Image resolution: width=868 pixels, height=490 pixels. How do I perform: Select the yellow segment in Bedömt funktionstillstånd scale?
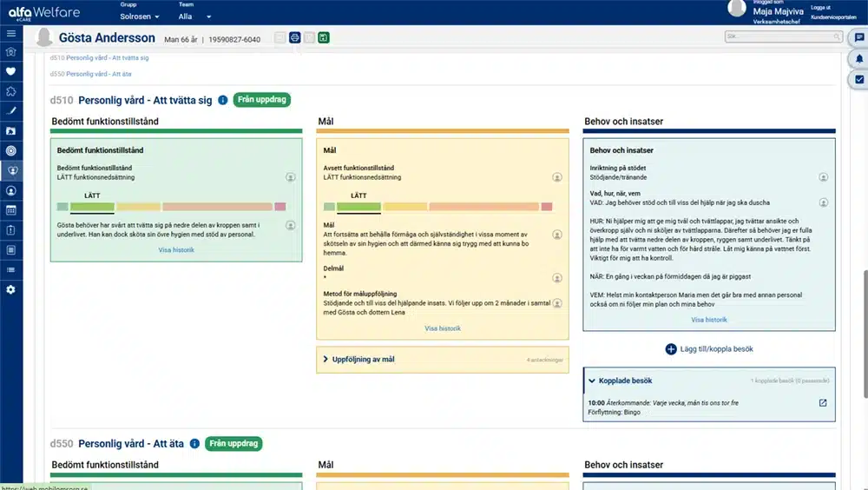138,207
